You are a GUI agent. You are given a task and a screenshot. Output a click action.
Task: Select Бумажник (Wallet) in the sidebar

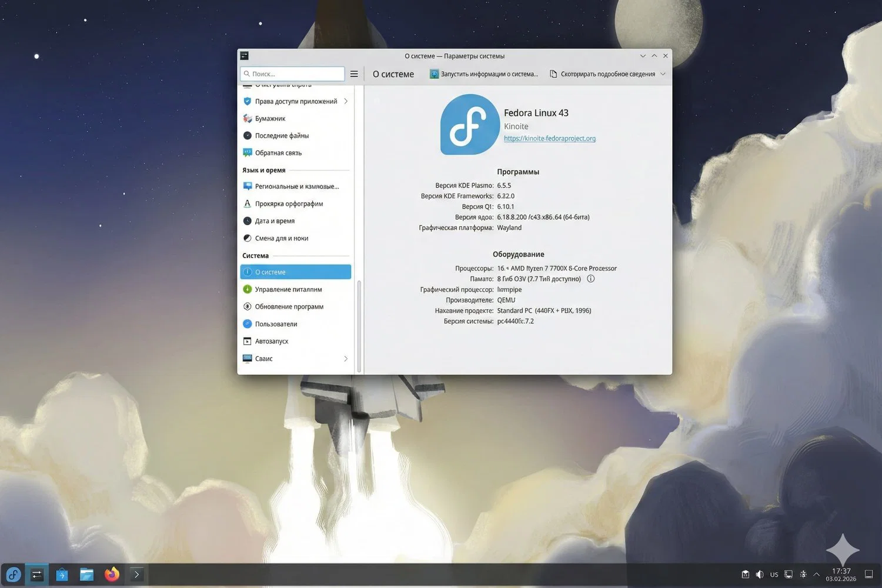[x=270, y=118]
